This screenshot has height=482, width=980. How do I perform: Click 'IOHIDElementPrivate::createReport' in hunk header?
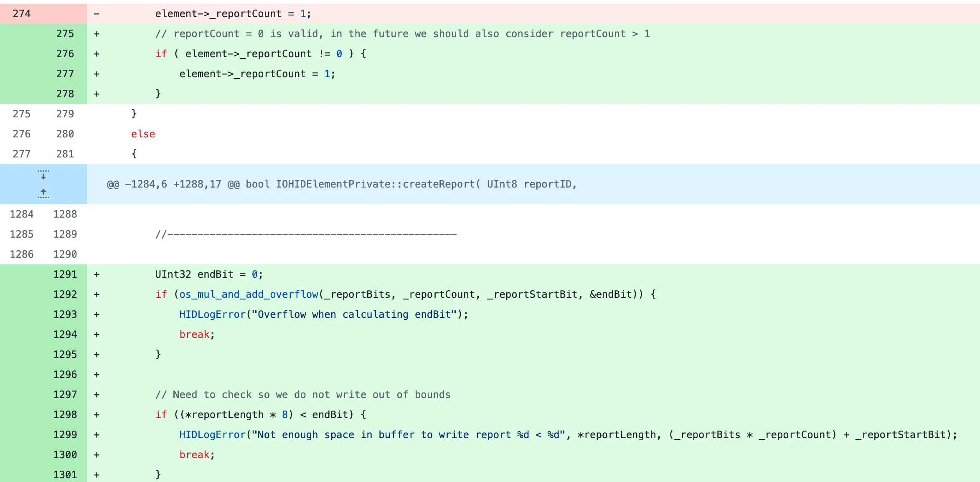[376, 184]
